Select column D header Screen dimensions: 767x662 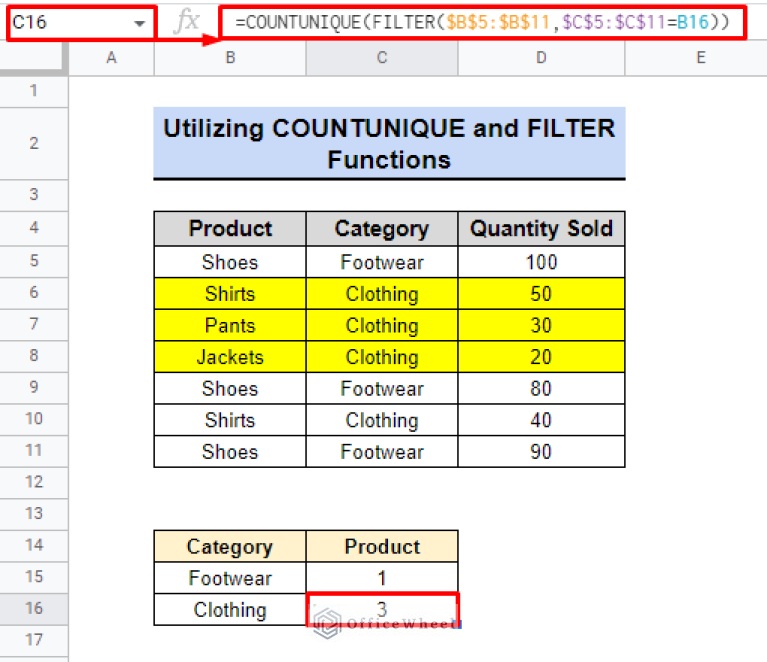(x=541, y=58)
